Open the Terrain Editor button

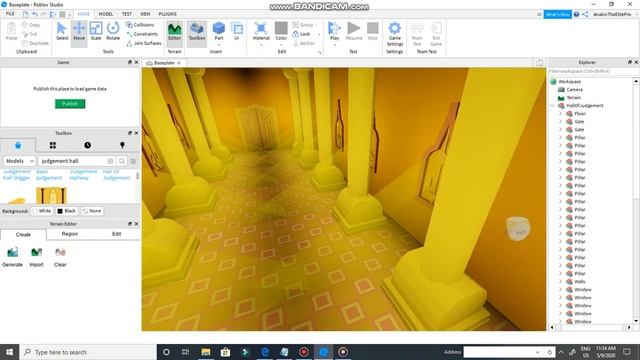pyautogui.click(x=174, y=32)
